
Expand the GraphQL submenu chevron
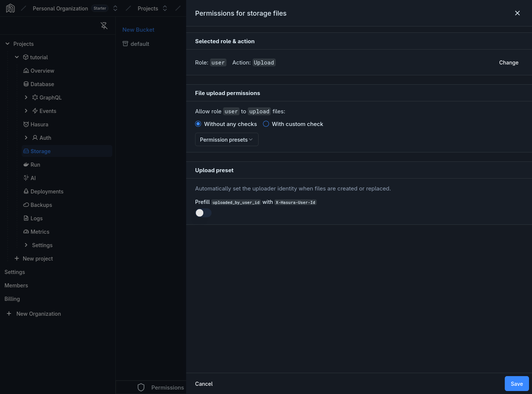(x=26, y=97)
